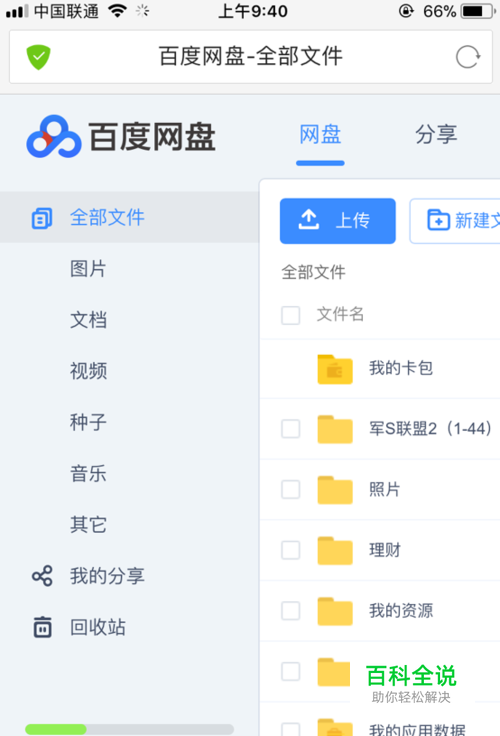The height and width of the screenshot is (736, 500).
Task: Show 视频 category in the sidebar
Action: 88,371
